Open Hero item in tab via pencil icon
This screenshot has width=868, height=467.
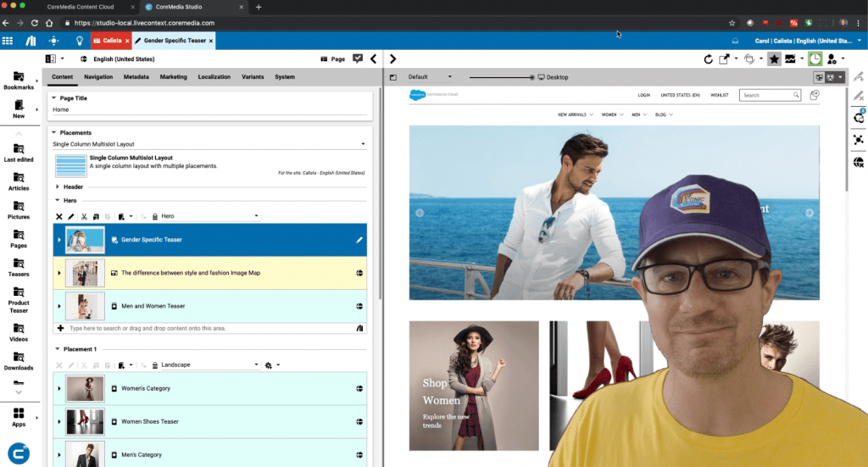(71, 216)
